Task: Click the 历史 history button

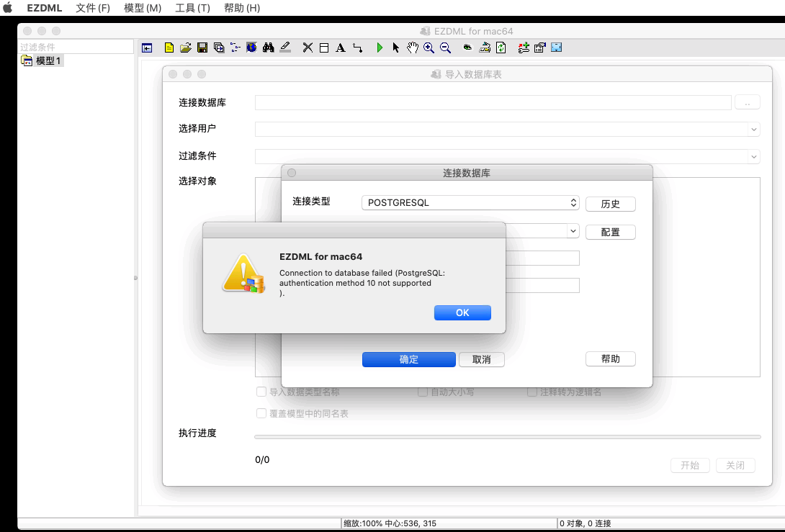Action: point(611,204)
